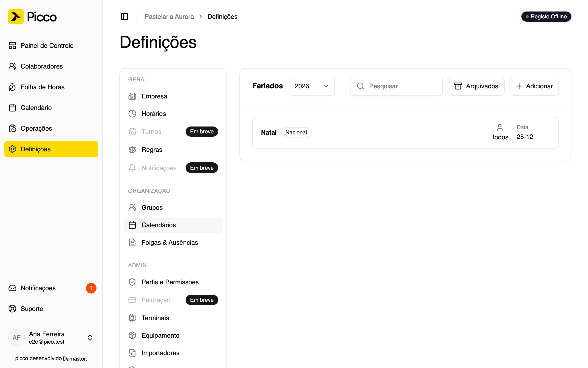Click the Definições breadcrumb text

click(x=222, y=17)
